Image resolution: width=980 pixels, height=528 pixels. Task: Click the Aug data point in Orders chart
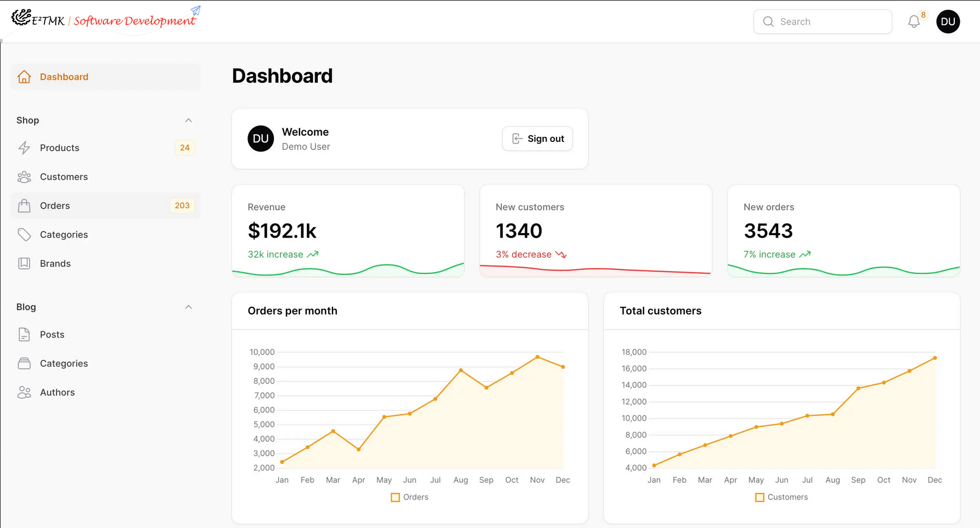(x=461, y=370)
